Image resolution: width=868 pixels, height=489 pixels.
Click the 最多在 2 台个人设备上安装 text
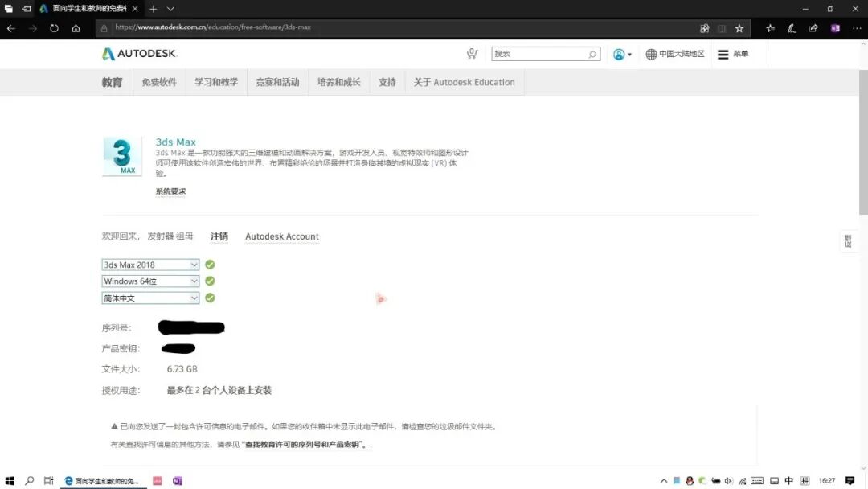219,390
